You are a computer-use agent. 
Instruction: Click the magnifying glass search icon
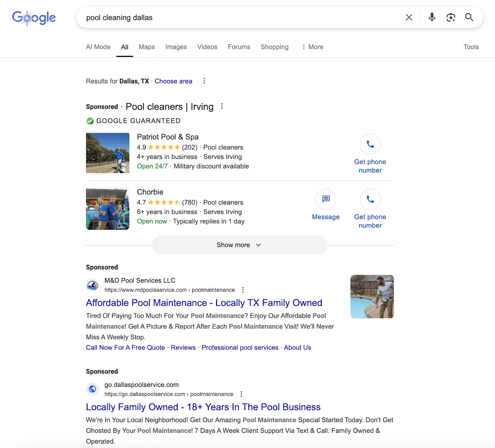[469, 17]
